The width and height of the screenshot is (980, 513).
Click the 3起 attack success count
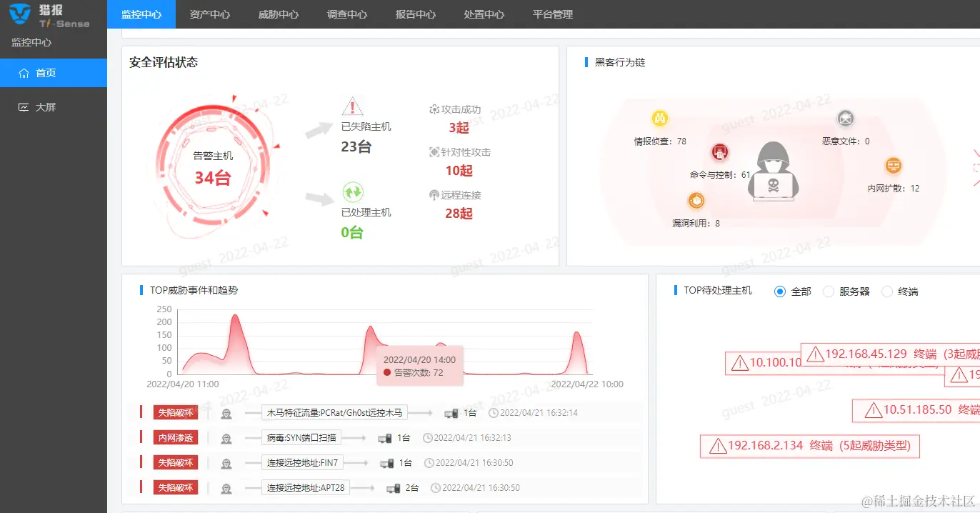[459, 128]
